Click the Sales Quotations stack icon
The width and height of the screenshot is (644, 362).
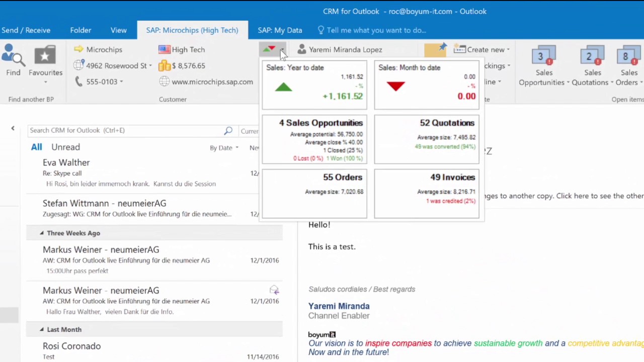click(592, 56)
